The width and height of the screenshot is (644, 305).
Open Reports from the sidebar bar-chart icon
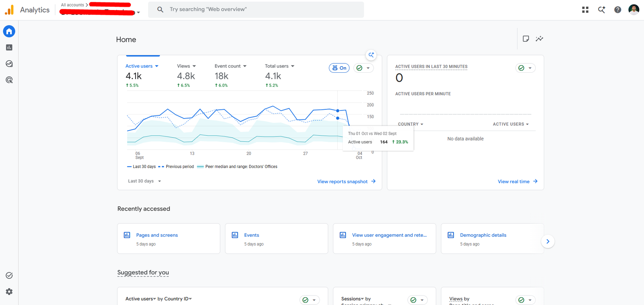pyautogui.click(x=9, y=47)
